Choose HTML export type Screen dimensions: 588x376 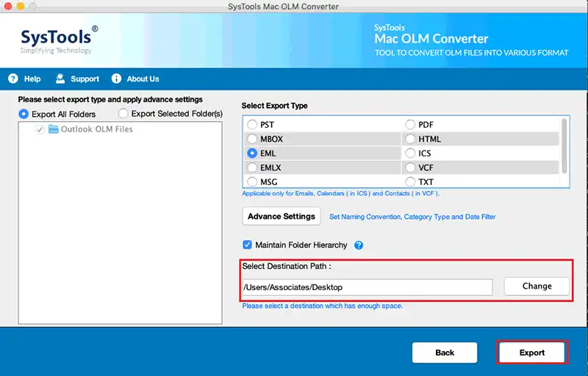point(410,139)
